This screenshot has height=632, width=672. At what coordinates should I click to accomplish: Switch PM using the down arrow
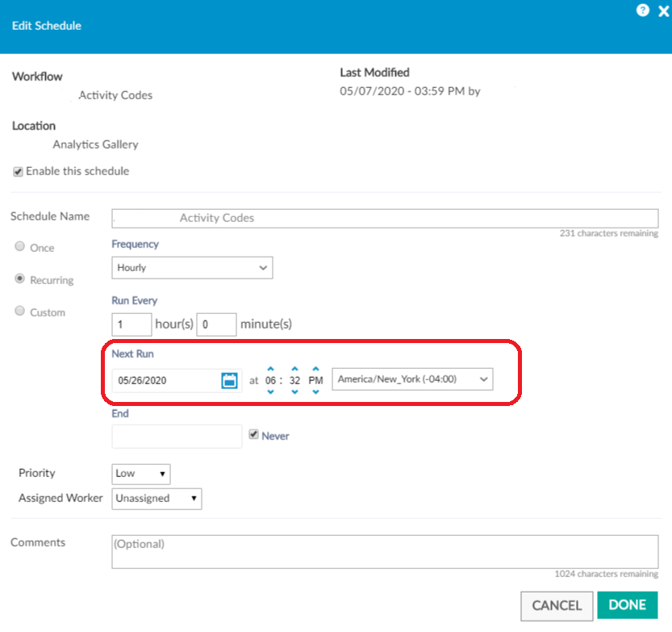315,390
